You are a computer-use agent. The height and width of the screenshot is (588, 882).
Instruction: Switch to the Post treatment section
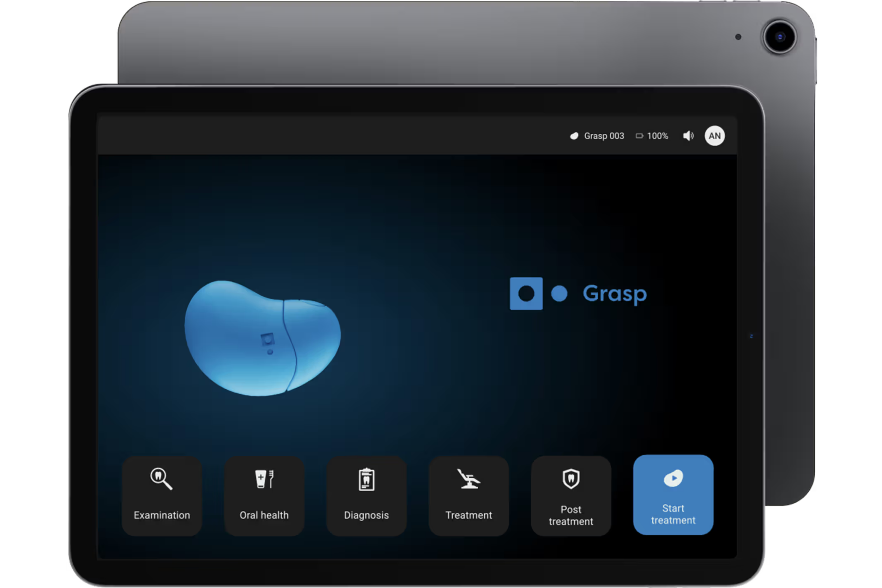[570, 496]
